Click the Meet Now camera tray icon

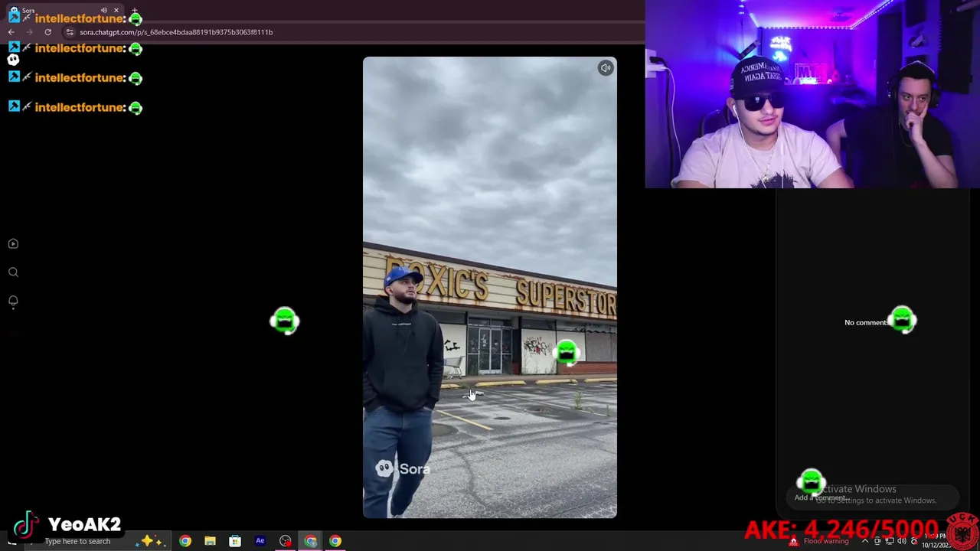877,541
